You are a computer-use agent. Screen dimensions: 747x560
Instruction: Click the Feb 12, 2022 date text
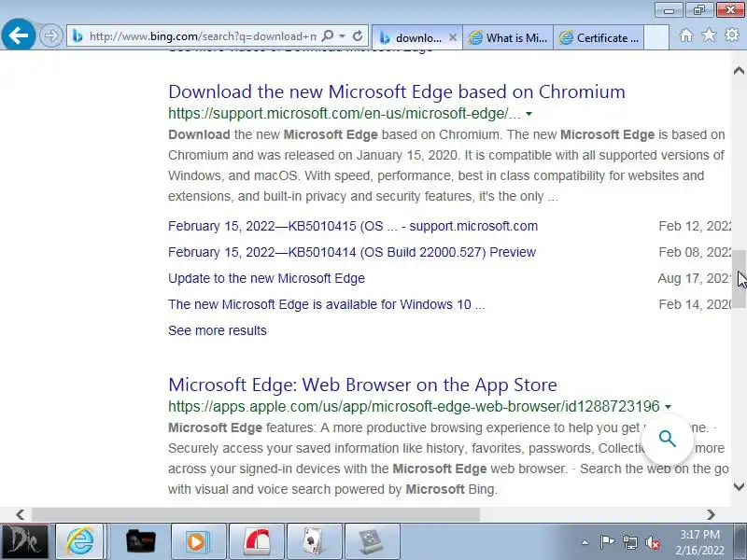click(694, 226)
